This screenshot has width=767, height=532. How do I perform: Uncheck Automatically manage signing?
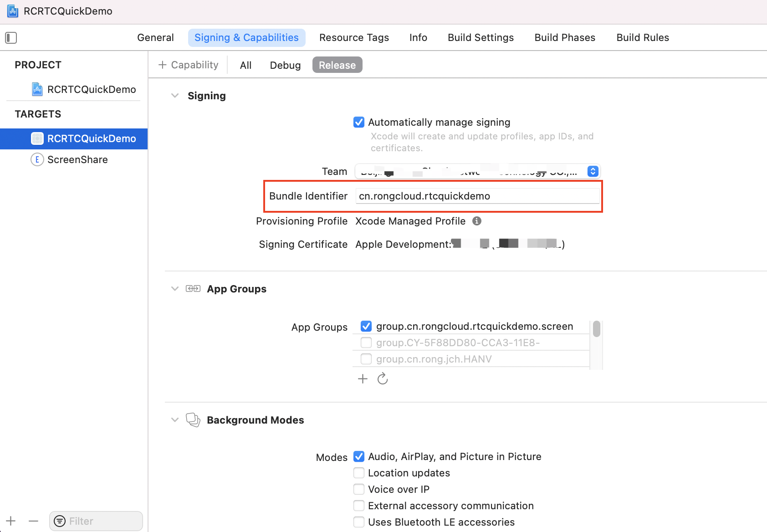click(x=359, y=122)
